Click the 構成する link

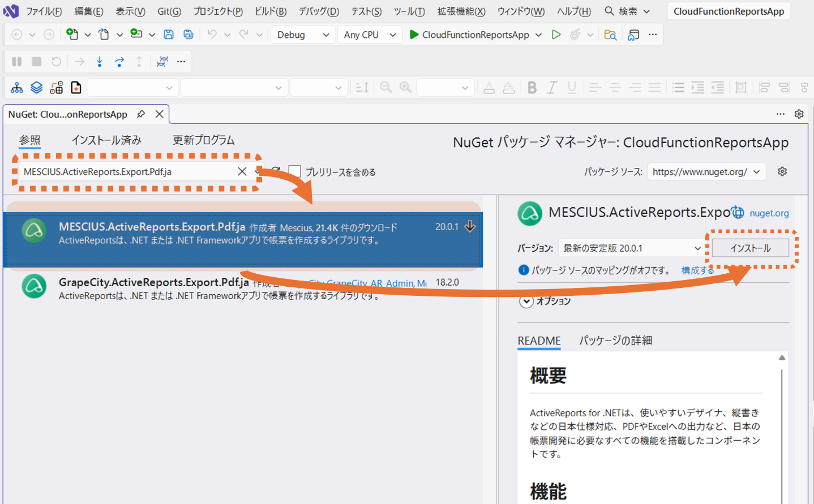click(697, 270)
